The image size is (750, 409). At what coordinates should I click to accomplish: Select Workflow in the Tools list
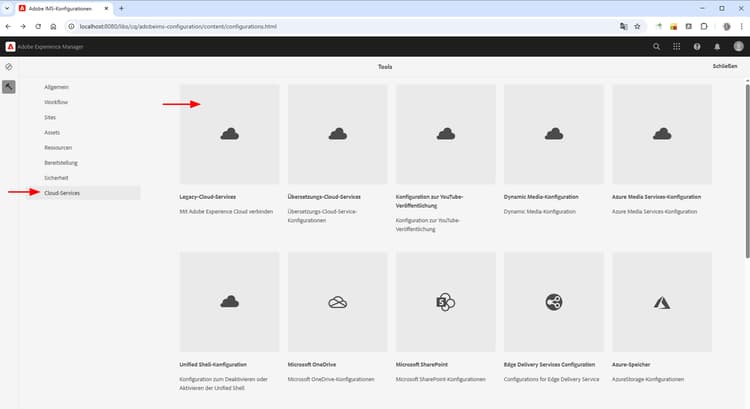(56, 102)
